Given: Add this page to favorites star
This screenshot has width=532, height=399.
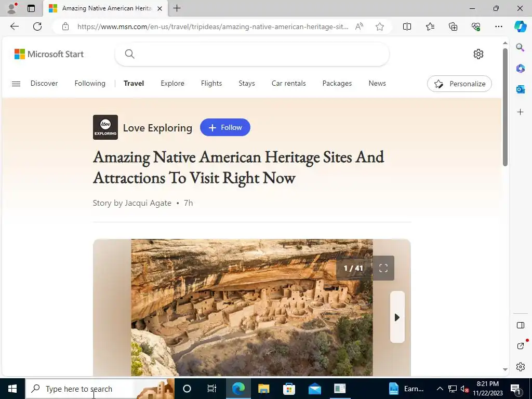Looking at the screenshot, I should 380,26.
